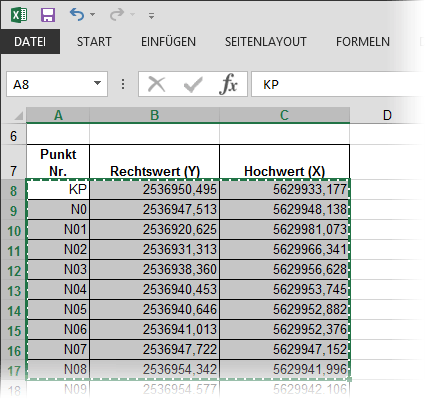Save the workbook with the floppy icon
This screenshot has height=399, width=425.
pyautogui.click(x=48, y=15)
